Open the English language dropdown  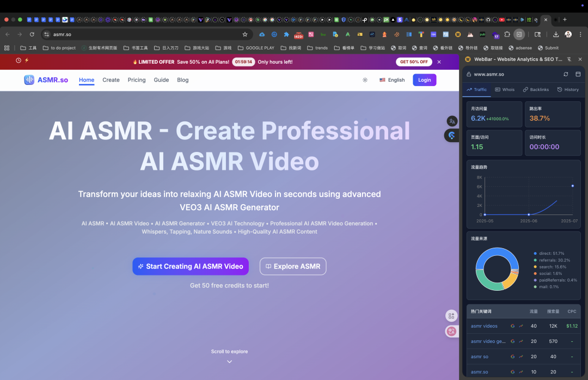tap(392, 80)
